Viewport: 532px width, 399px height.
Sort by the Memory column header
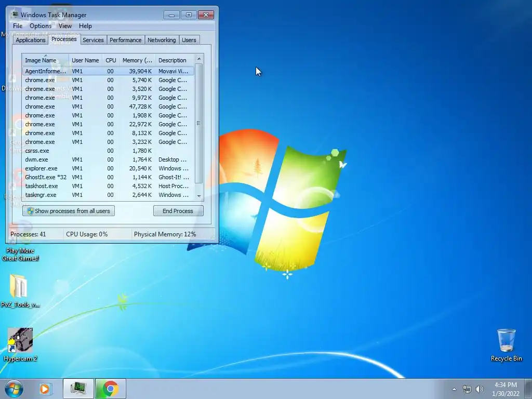tap(137, 60)
